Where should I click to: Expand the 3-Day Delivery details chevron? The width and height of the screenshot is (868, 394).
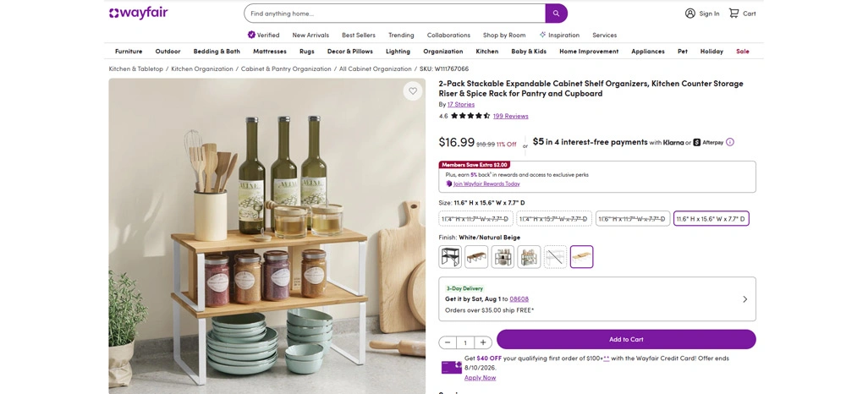click(x=744, y=299)
